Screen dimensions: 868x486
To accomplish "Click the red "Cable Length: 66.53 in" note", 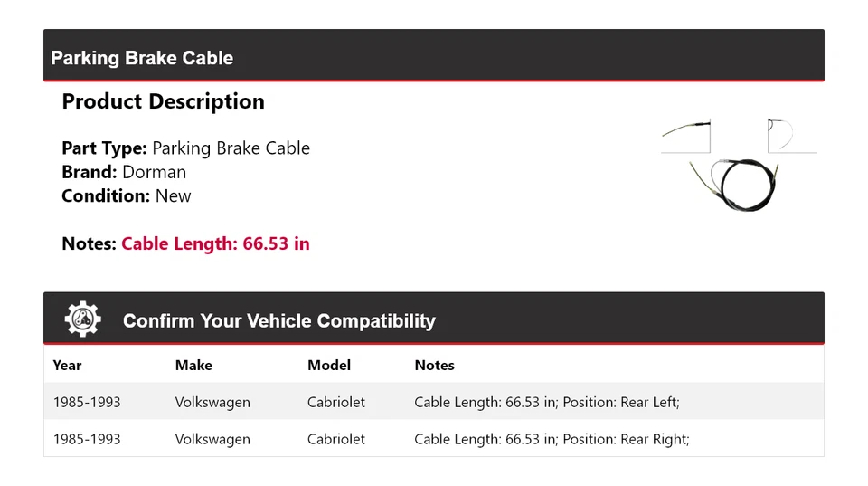I will 215,243.
